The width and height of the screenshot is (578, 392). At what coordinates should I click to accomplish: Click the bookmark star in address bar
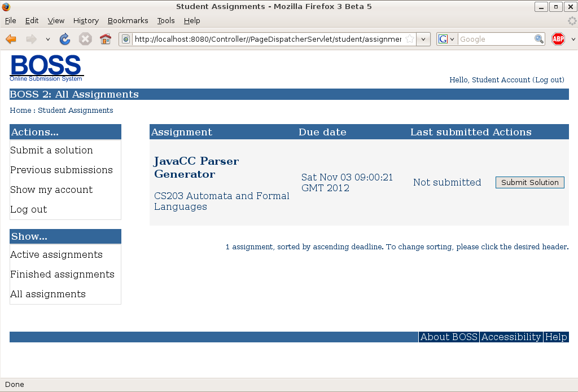tap(410, 39)
